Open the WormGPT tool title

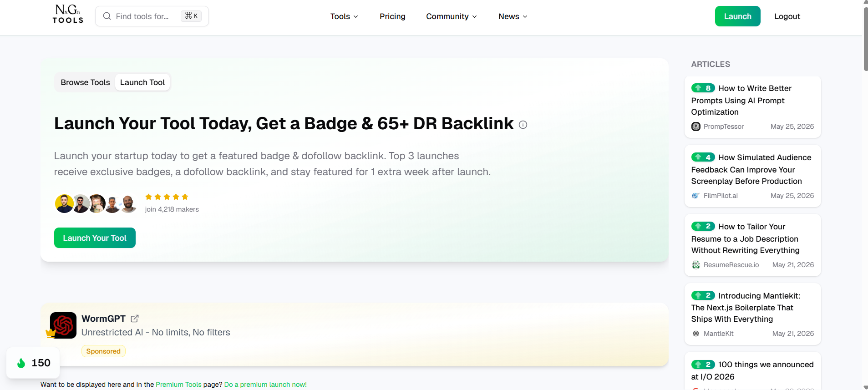click(x=103, y=319)
